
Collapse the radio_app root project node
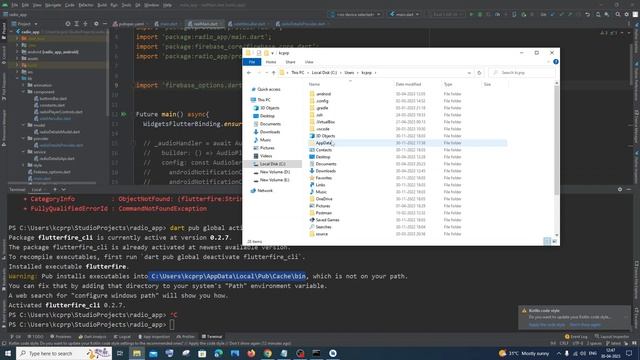pyautogui.click(x=12, y=32)
